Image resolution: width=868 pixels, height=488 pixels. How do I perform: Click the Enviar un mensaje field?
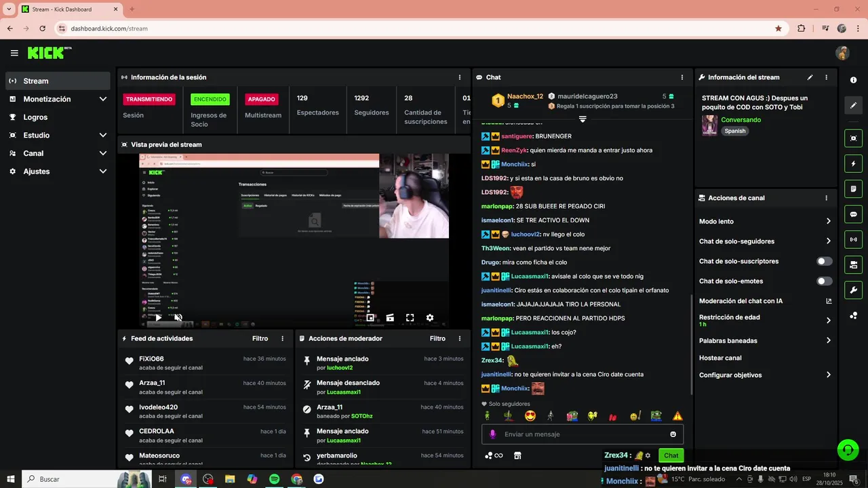[583, 434]
